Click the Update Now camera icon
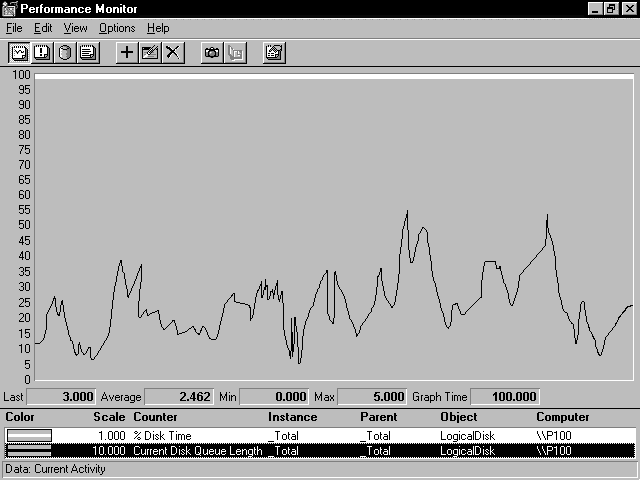The image size is (640, 480). pyautogui.click(x=212, y=53)
